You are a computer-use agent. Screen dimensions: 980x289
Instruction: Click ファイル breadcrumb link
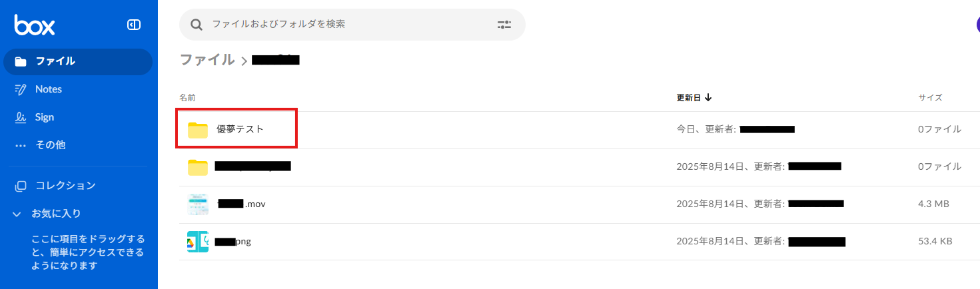tap(207, 60)
